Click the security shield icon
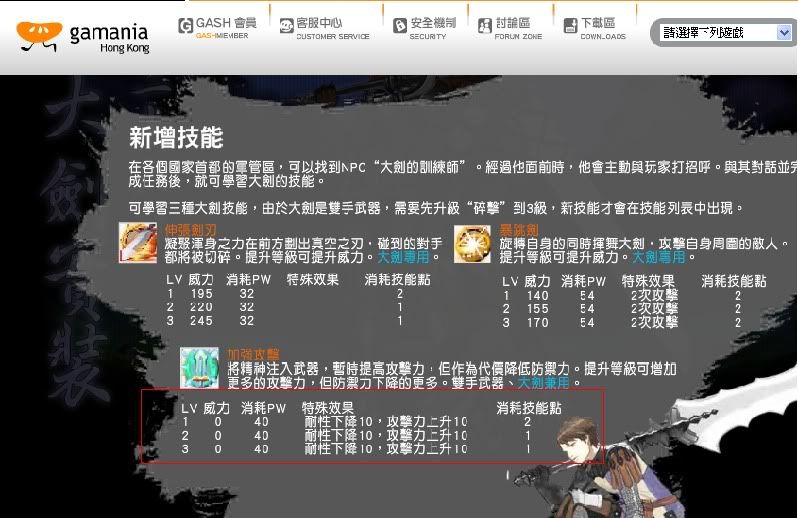The width and height of the screenshot is (798, 518). pos(399,26)
